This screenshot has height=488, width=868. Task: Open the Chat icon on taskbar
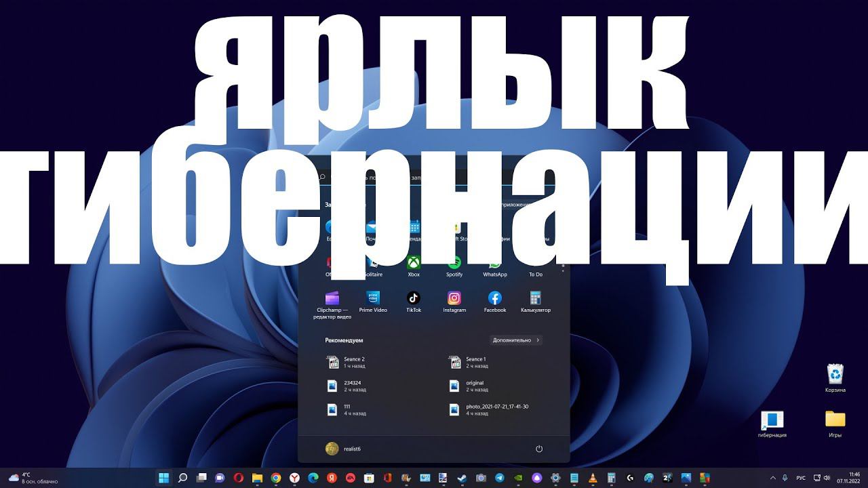(220, 478)
